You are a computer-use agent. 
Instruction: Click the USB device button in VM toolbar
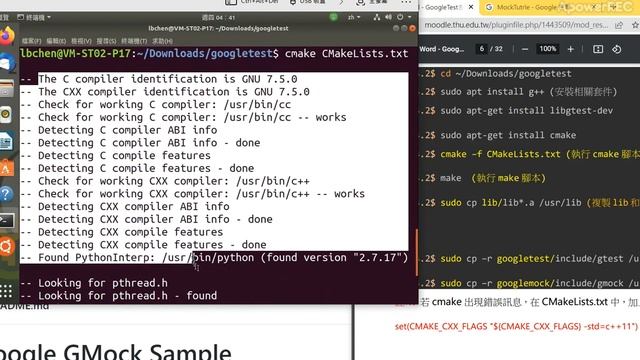click(x=308, y=2)
